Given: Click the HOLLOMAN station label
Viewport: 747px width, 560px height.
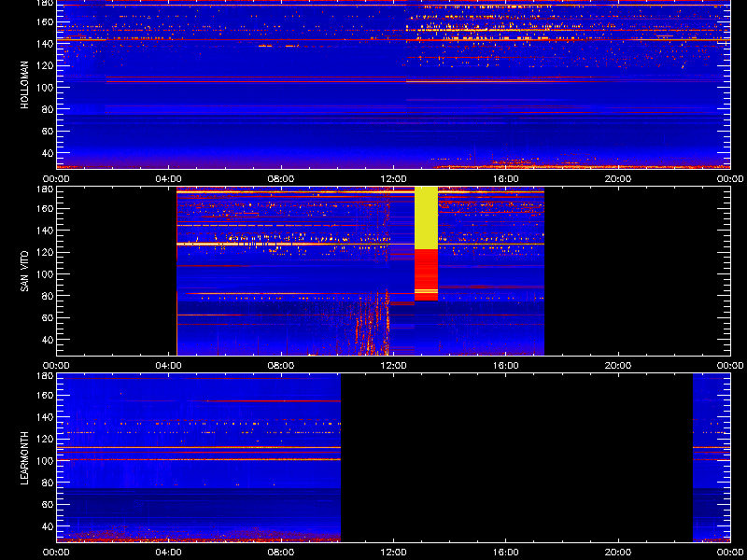Looking at the screenshot, I should tap(25, 84).
